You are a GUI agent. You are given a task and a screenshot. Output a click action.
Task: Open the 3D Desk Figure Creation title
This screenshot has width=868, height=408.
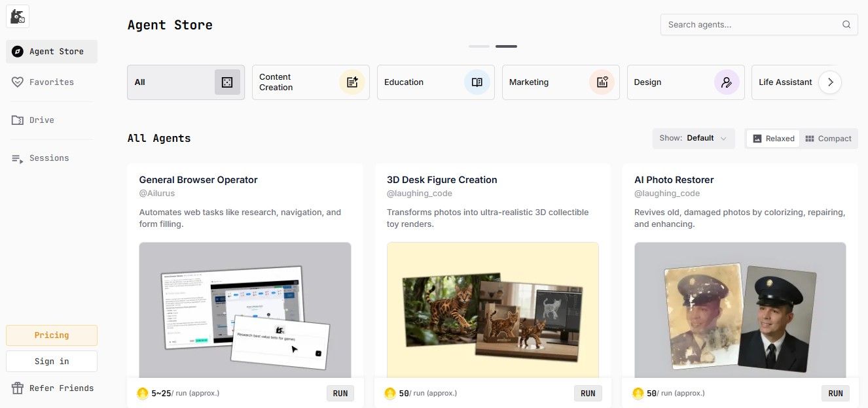point(442,180)
